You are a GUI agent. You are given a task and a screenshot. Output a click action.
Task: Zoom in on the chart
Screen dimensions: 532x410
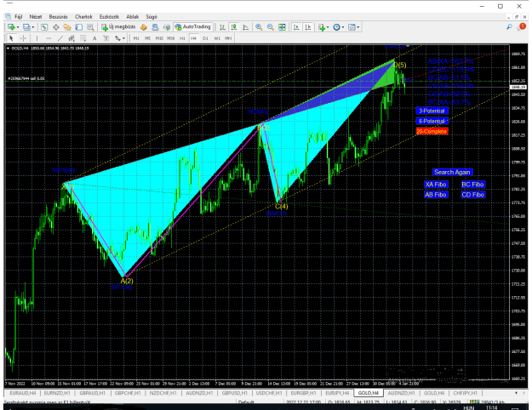(259, 27)
